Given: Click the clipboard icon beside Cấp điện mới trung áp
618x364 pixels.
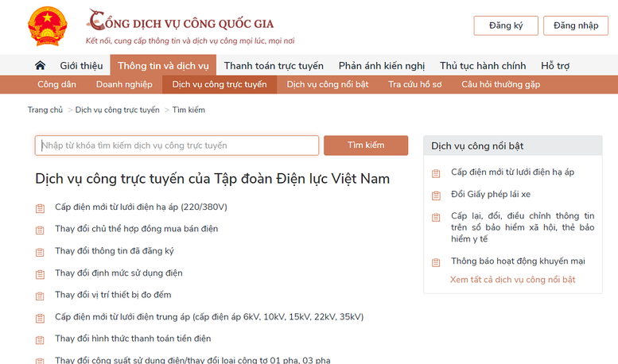Looking at the screenshot, I should pos(40,318).
